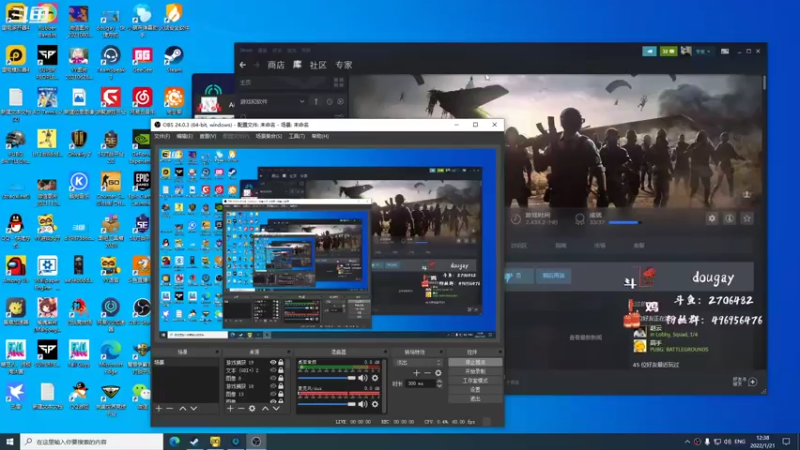Go back with Steam's back arrow
Viewport: 800px width, 450px height.
(243, 65)
